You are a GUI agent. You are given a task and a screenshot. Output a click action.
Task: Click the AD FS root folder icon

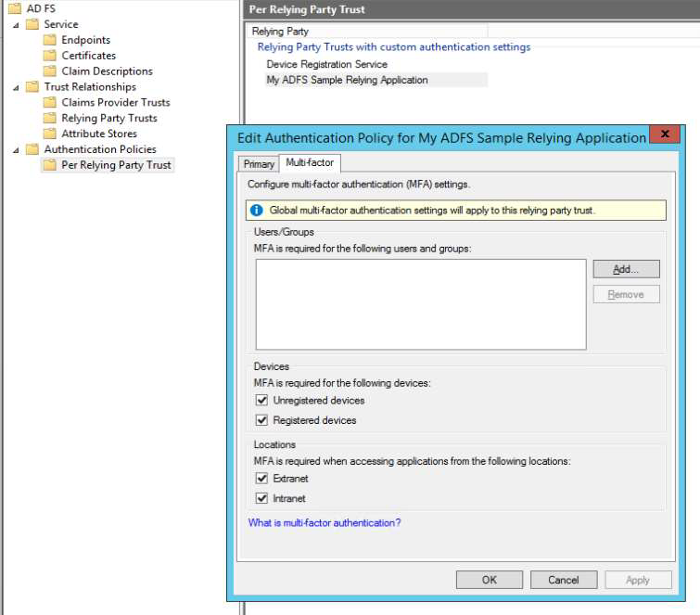(15, 8)
